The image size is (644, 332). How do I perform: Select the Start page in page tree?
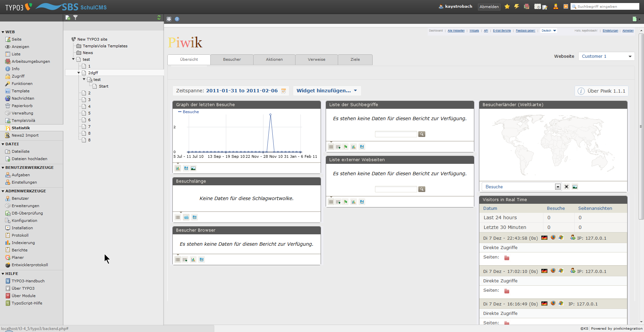click(x=104, y=86)
